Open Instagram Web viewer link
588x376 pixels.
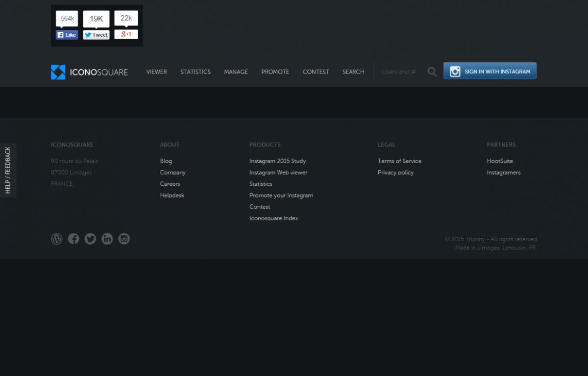click(278, 173)
